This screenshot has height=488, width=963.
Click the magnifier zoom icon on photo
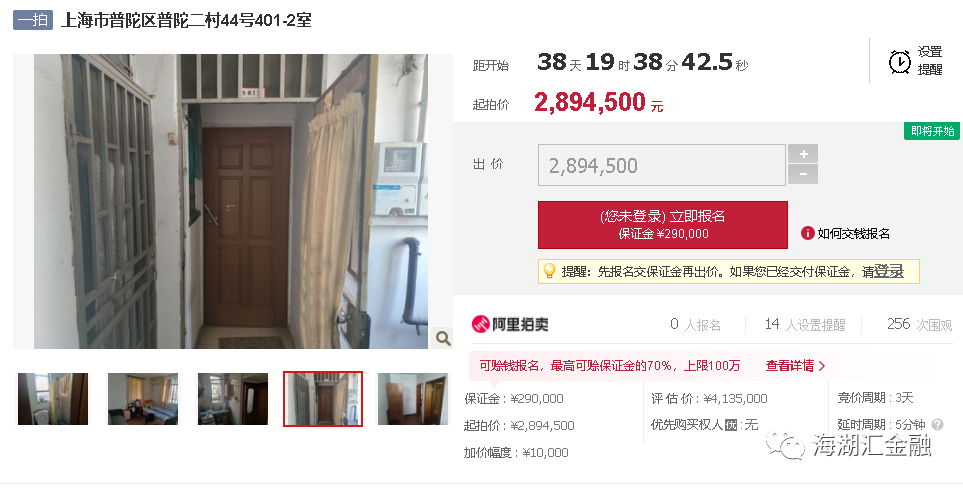tap(443, 338)
